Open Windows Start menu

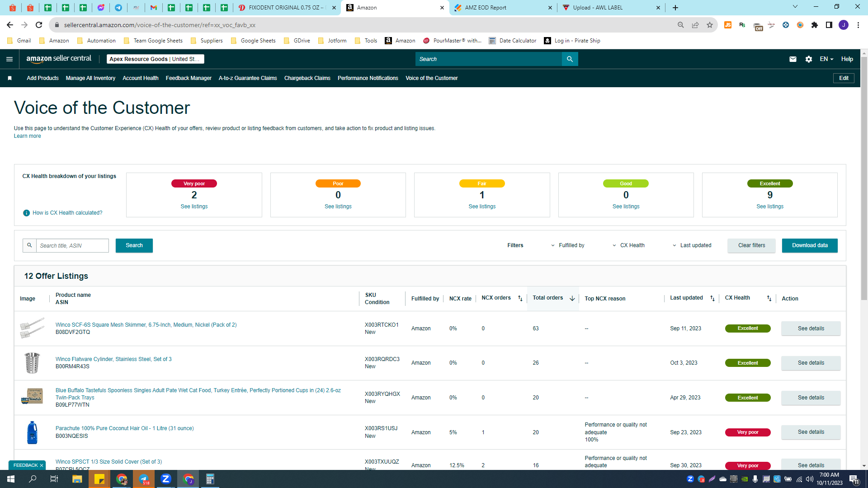[11, 479]
